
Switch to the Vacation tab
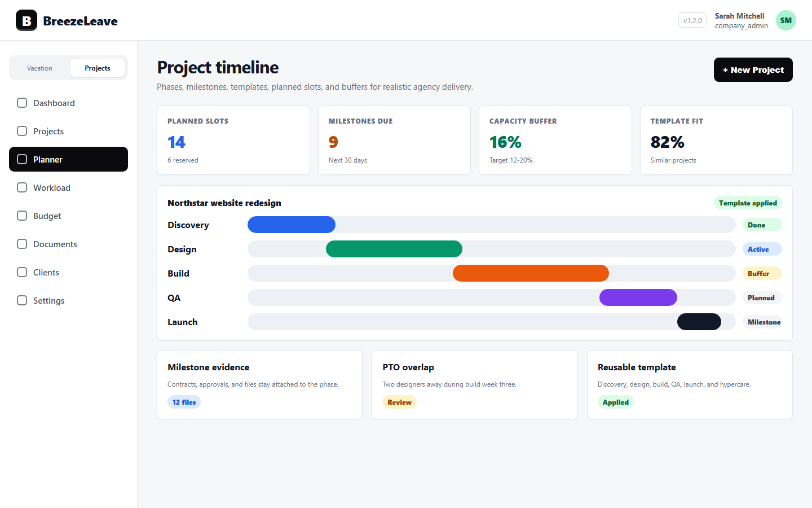[39, 68]
